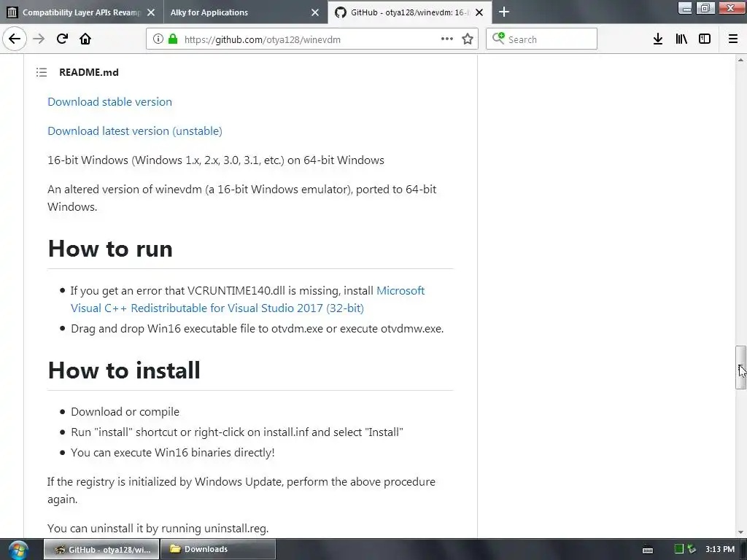Show site information icon in address bar
The height and width of the screenshot is (560, 747).
click(x=158, y=39)
